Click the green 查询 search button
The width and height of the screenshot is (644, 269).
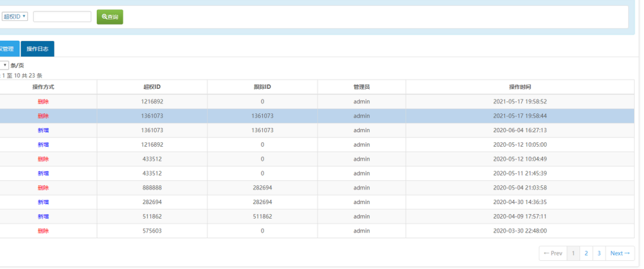pyautogui.click(x=110, y=17)
